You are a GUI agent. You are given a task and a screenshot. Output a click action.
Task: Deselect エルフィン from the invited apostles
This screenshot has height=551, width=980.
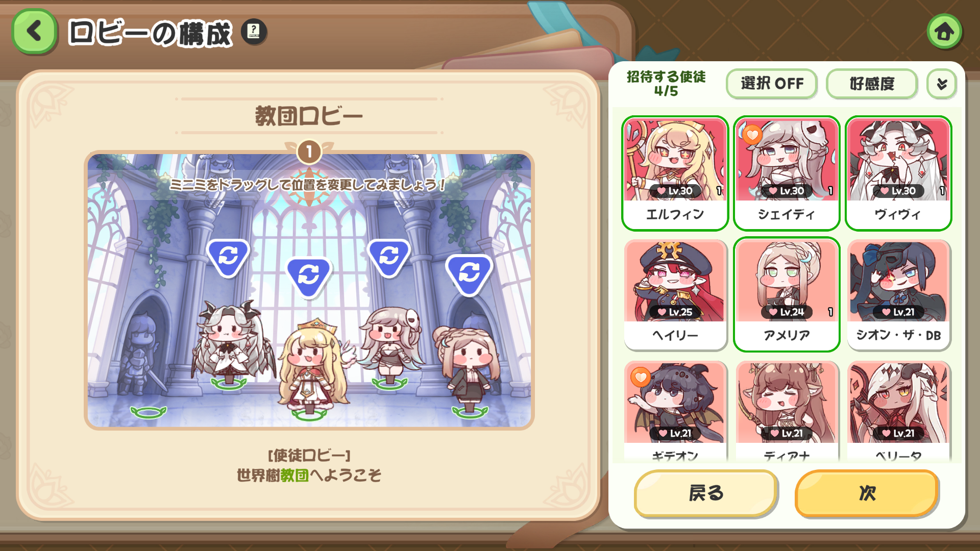click(x=675, y=173)
